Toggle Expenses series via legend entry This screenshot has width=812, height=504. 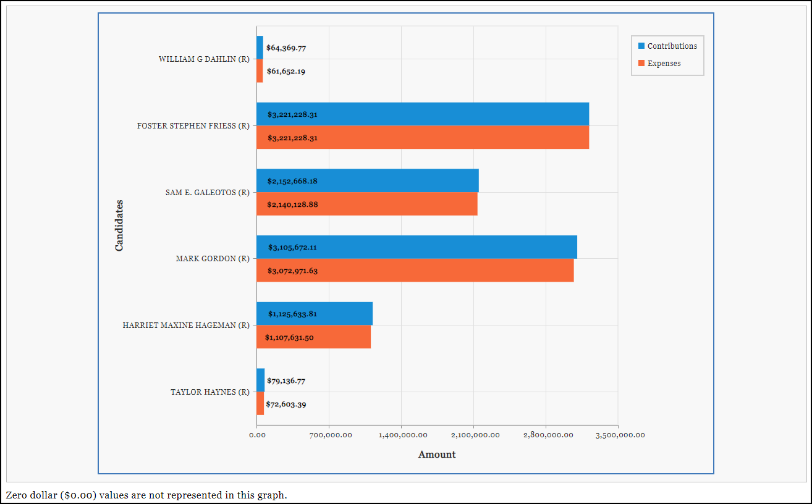(664, 63)
